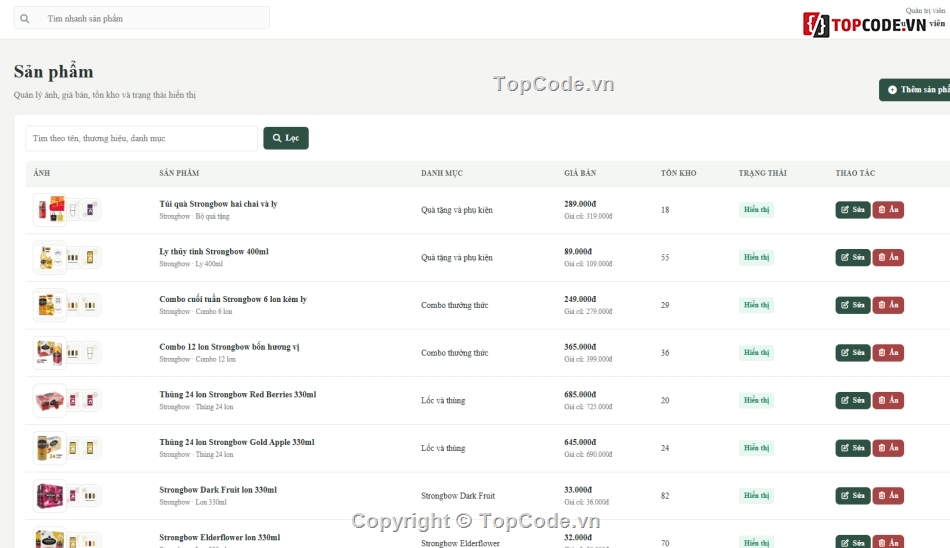This screenshot has width=950, height=548.
Task: Focus the 'Tìm nhanh sản phẩm' search field
Action: click(142, 18)
